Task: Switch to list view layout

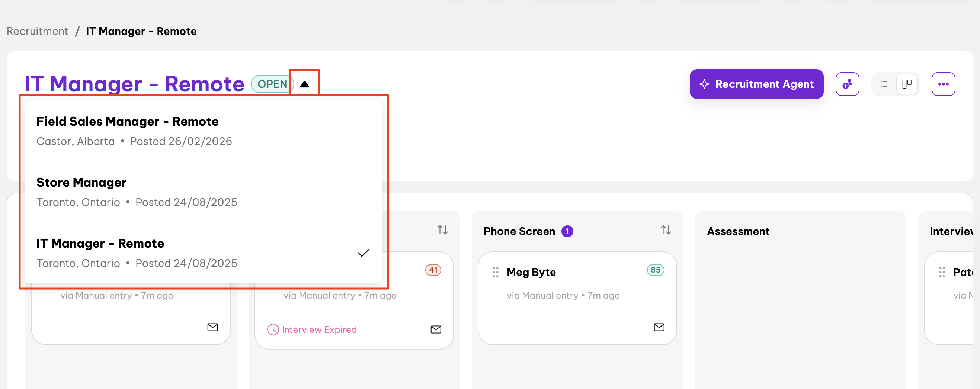Action: tap(884, 84)
